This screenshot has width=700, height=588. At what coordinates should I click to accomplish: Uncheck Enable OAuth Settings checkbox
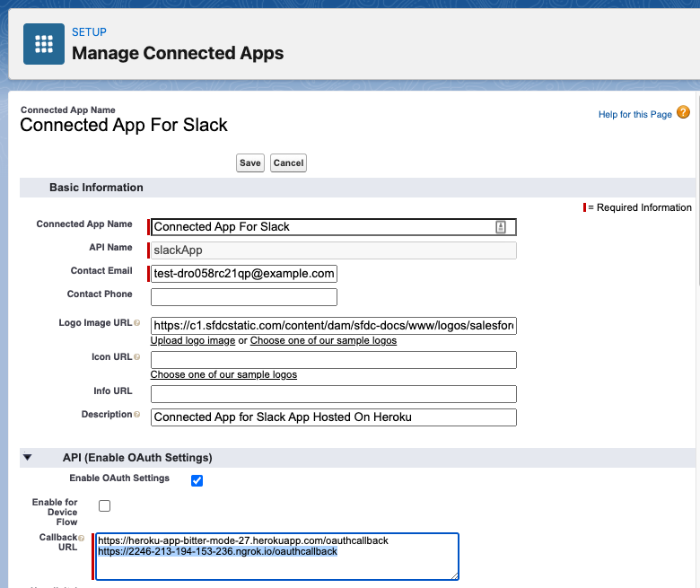click(197, 480)
